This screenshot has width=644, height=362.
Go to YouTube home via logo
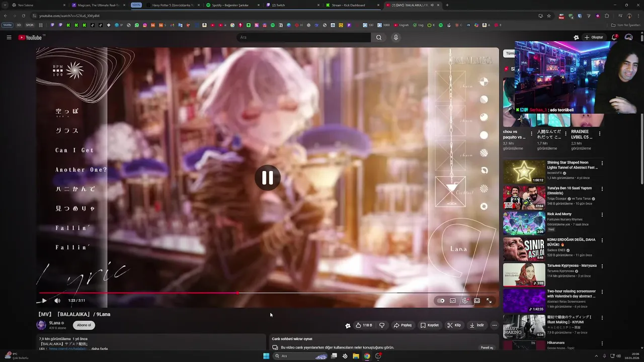click(x=30, y=37)
